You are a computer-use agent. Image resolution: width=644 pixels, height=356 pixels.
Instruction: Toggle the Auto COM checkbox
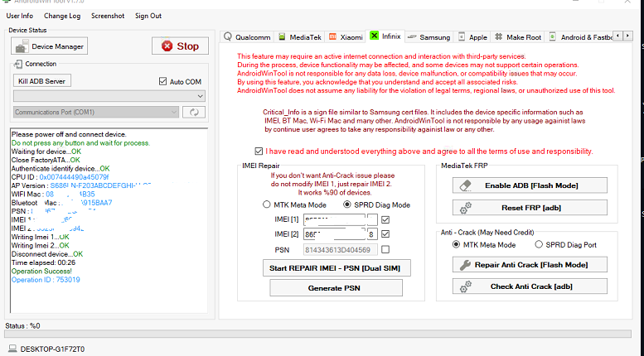pos(162,81)
